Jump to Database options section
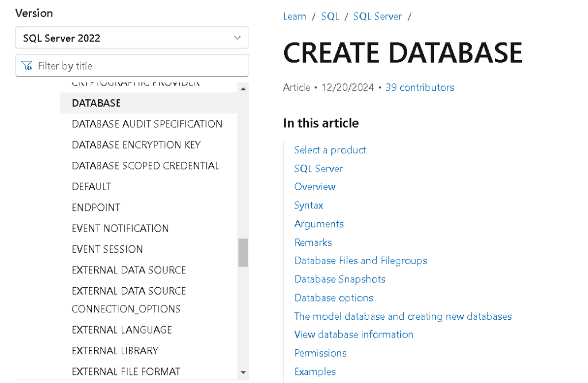Screen dimensions: 588x383 click(x=334, y=298)
